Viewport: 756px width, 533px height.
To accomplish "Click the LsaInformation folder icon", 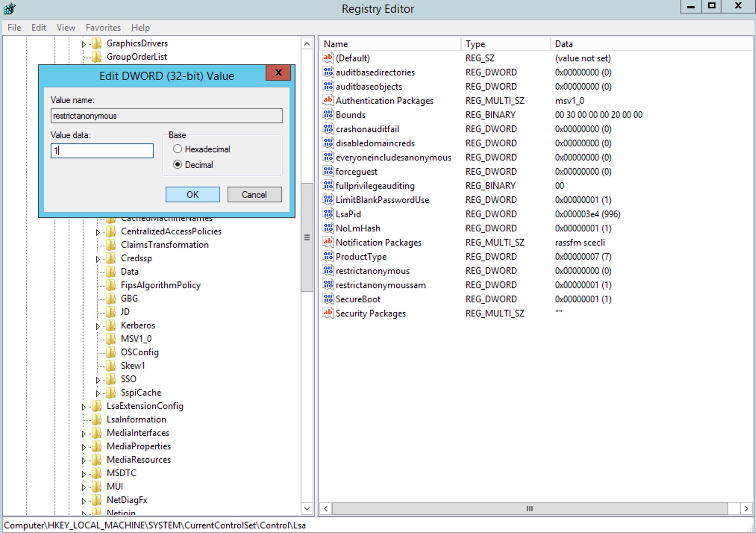I will coord(97,420).
